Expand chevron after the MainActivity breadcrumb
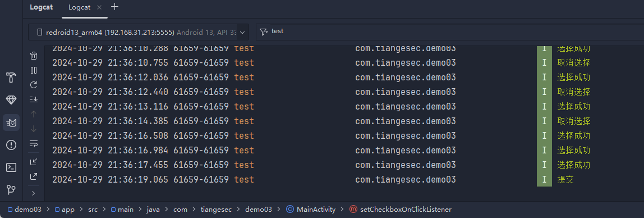644x218 pixels. pos(342,210)
